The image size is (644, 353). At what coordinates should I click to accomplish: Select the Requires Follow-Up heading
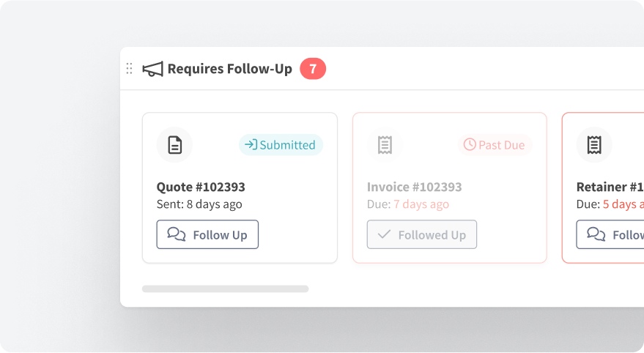[229, 69]
